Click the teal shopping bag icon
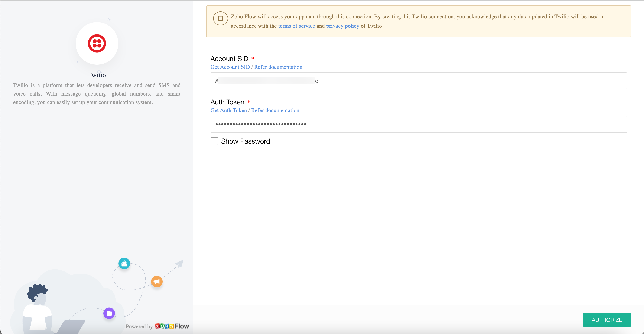This screenshot has width=644, height=334. (x=124, y=263)
